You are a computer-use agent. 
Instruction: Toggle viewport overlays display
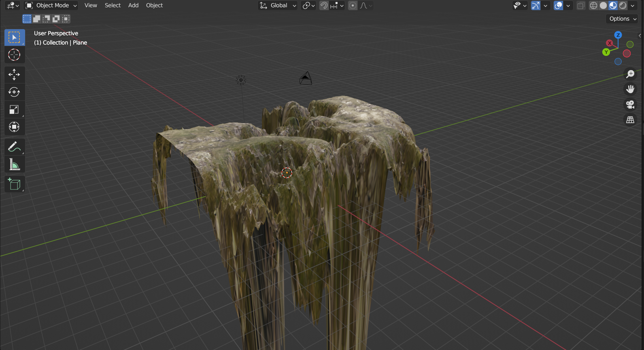(x=558, y=6)
